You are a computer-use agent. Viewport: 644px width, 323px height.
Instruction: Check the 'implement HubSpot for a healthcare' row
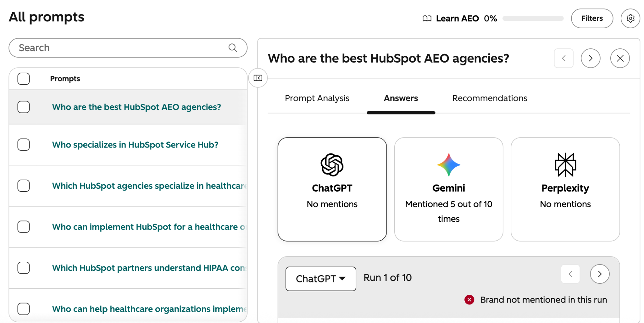(x=24, y=227)
